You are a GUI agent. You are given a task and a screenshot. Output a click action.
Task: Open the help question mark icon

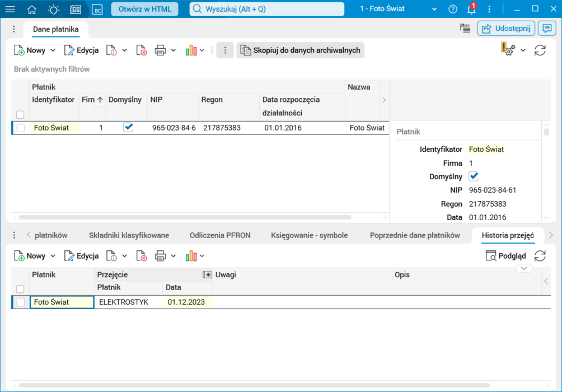pos(453,10)
